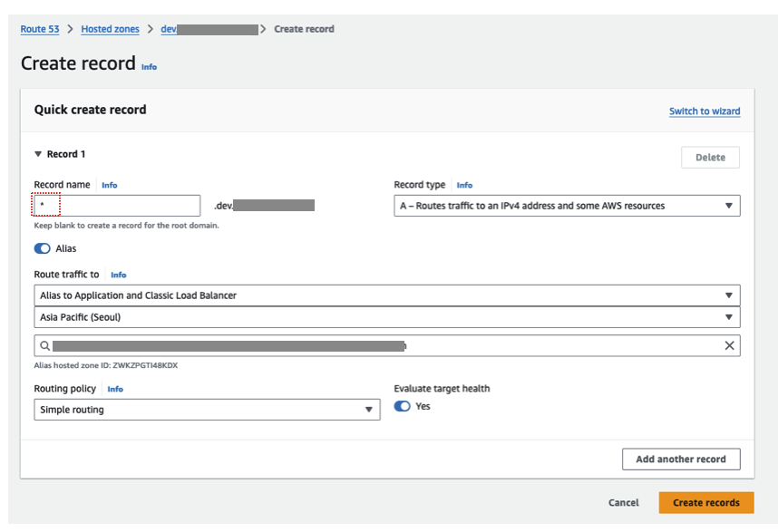Open the Alias to Application and Classic Load Balancer dropdown
This screenshot has height=532, width=778.
[387, 295]
